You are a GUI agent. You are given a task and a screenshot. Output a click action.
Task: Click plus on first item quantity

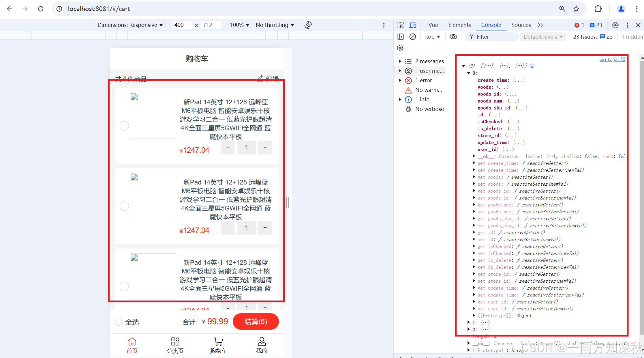pyautogui.click(x=265, y=147)
